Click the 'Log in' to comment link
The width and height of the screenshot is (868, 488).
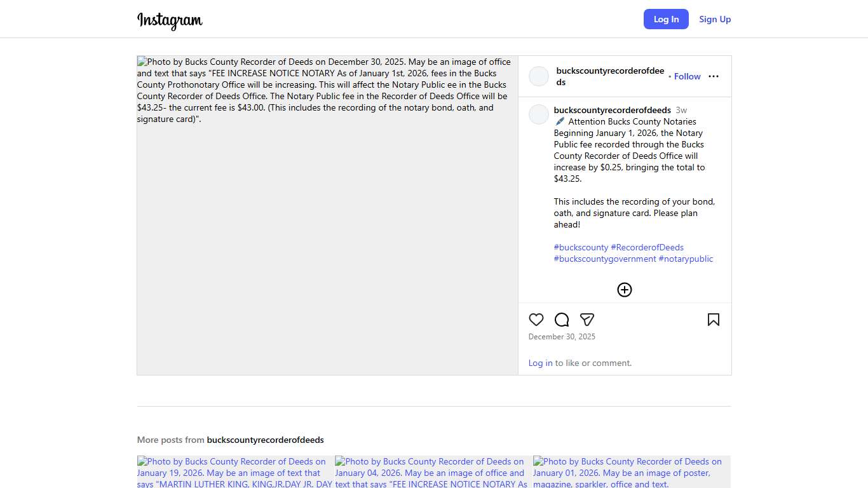coord(540,363)
